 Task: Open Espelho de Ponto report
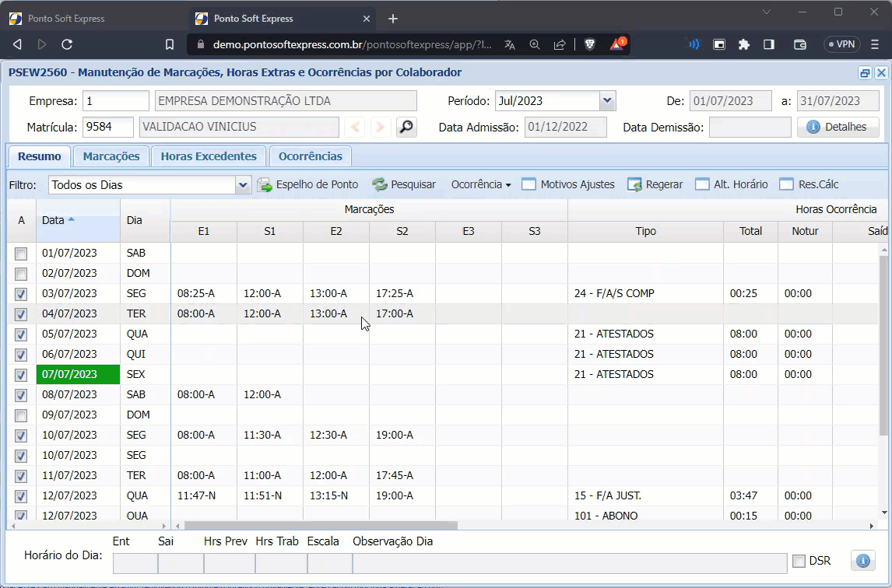pyautogui.click(x=307, y=184)
